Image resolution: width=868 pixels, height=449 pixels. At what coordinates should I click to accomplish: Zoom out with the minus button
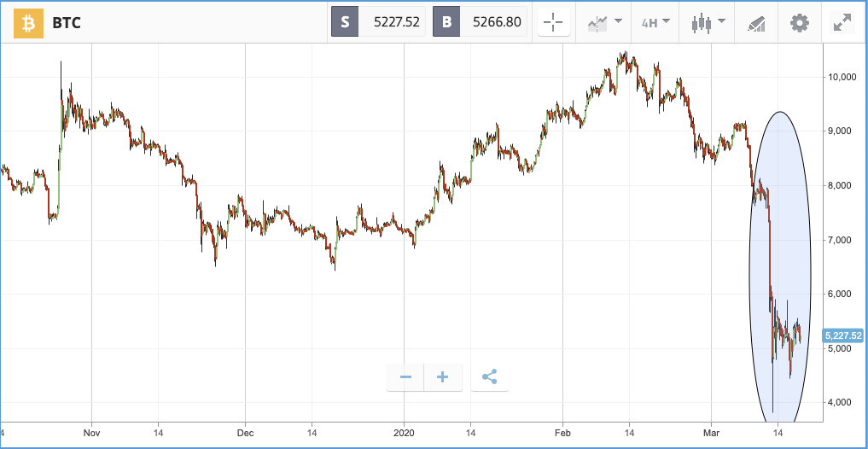405,377
